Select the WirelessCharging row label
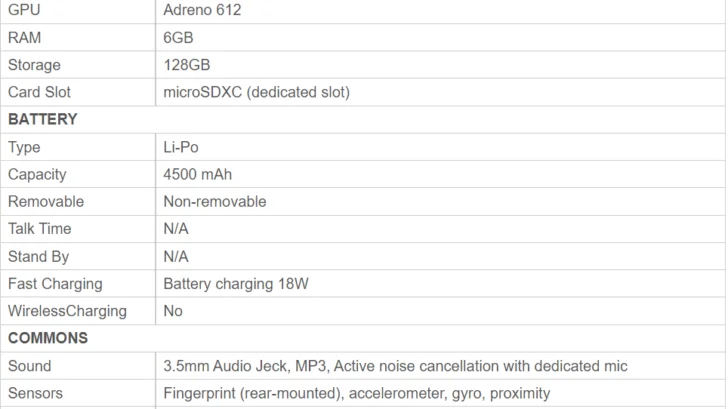Screen dimensions: 728x409 (x=67, y=311)
